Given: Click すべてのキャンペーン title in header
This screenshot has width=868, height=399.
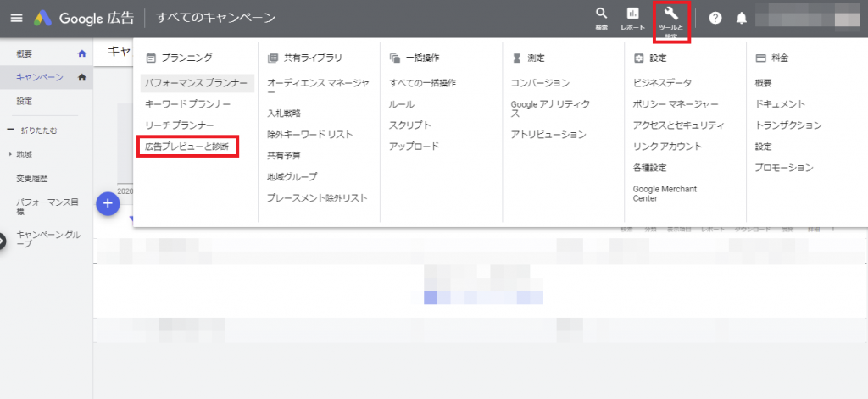Looking at the screenshot, I should click(215, 18).
